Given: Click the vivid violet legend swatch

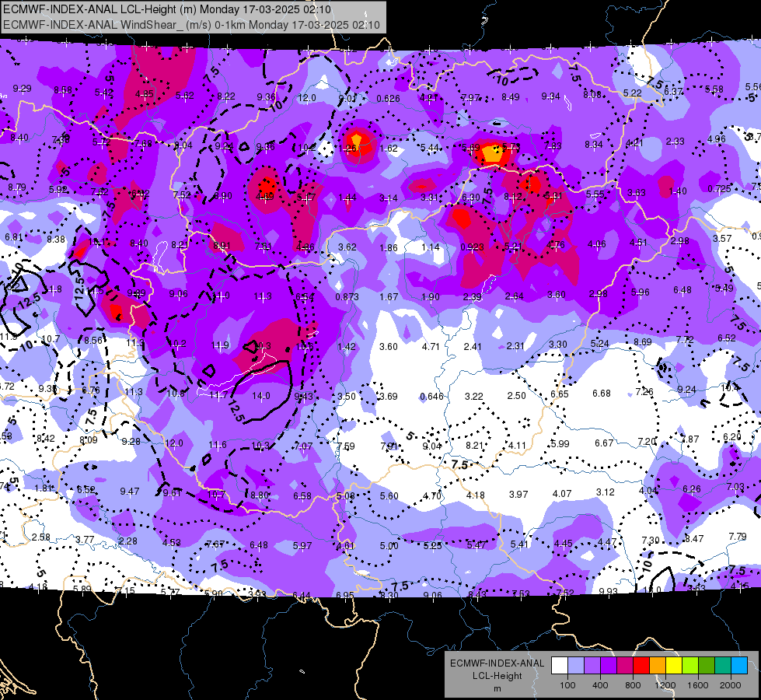Looking at the screenshot, I should [608, 666].
